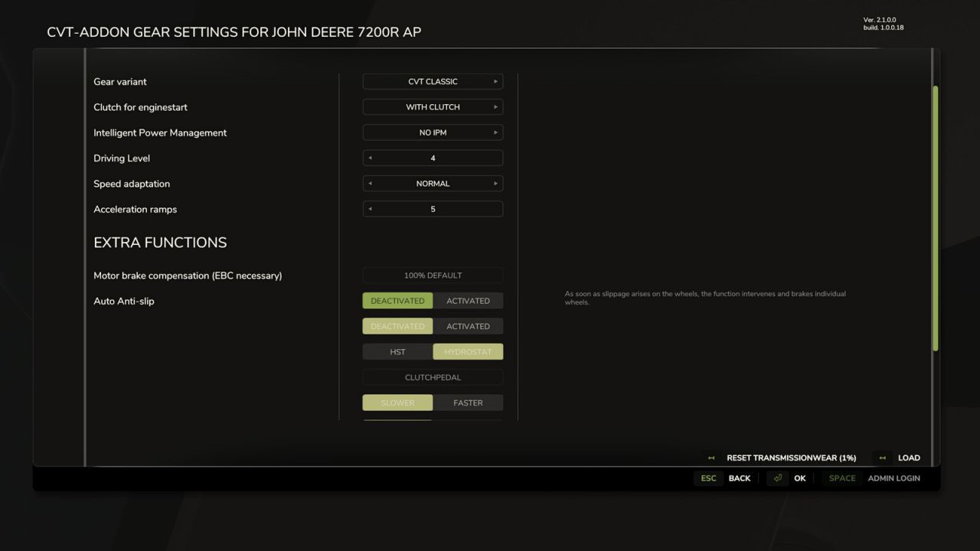This screenshot has height=551, width=980.
Task: Click the left arrow to lower Driving Level
Action: 370,158
